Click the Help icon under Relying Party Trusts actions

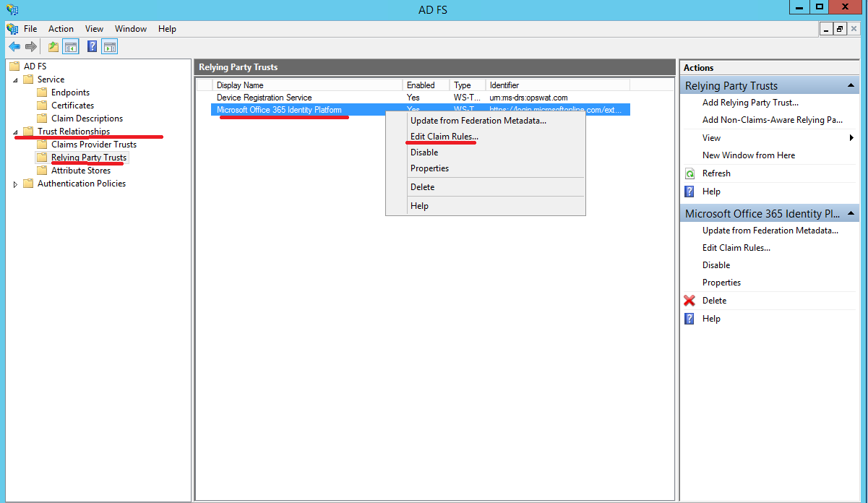click(689, 192)
